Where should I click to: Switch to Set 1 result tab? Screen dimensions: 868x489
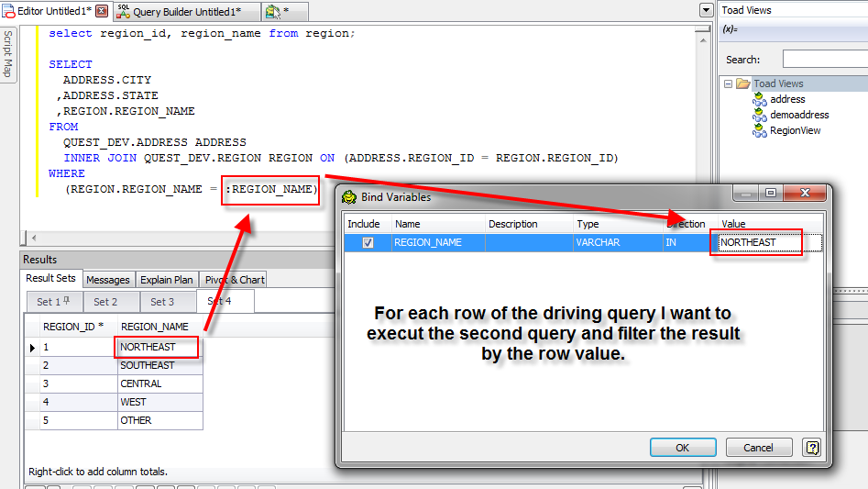(x=54, y=302)
